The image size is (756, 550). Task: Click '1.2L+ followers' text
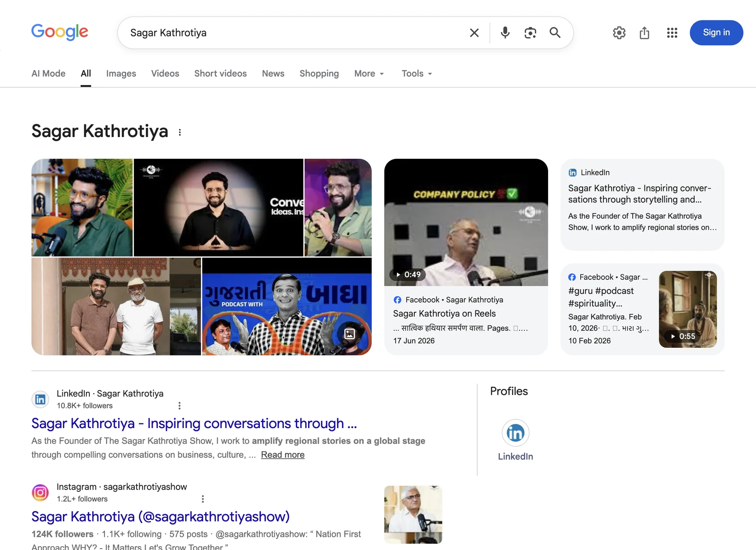[82, 499]
